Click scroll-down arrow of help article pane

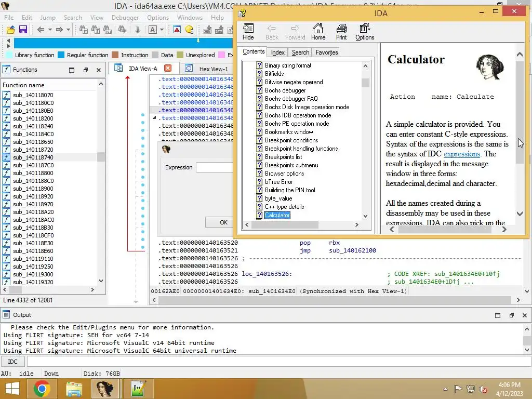pos(520,214)
